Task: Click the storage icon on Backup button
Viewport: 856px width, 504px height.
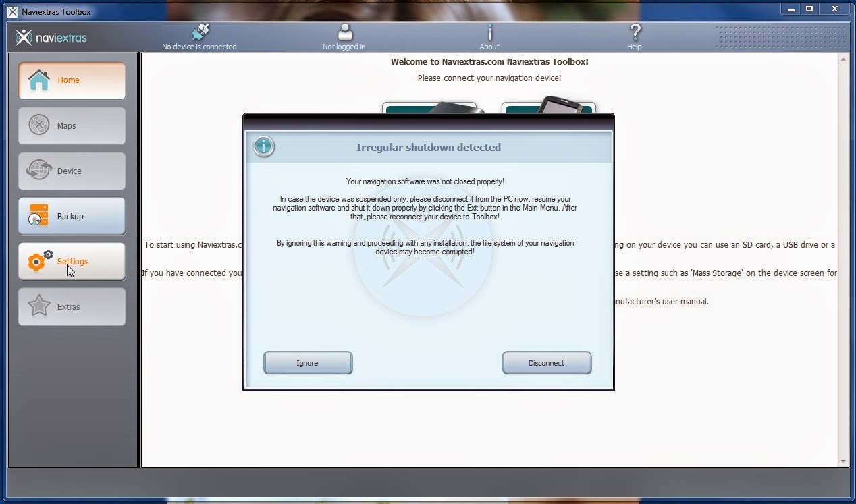Action: click(x=38, y=215)
